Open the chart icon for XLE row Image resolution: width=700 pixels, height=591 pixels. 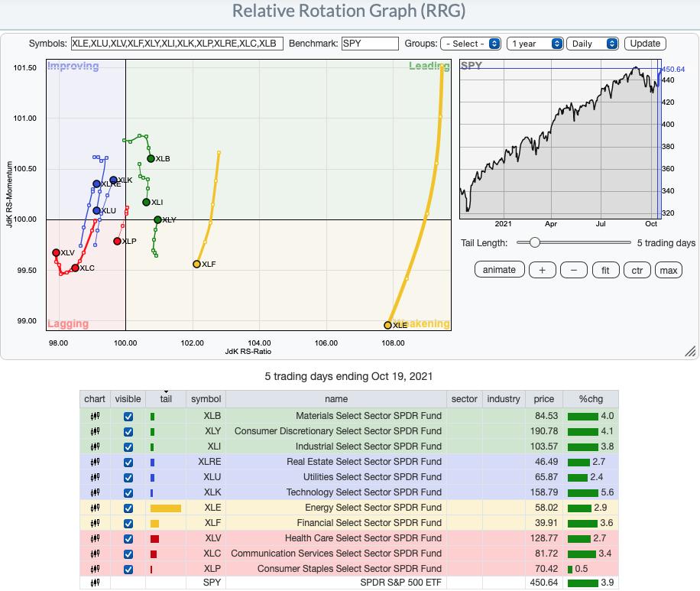pyautogui.click(x=95, y=508)
